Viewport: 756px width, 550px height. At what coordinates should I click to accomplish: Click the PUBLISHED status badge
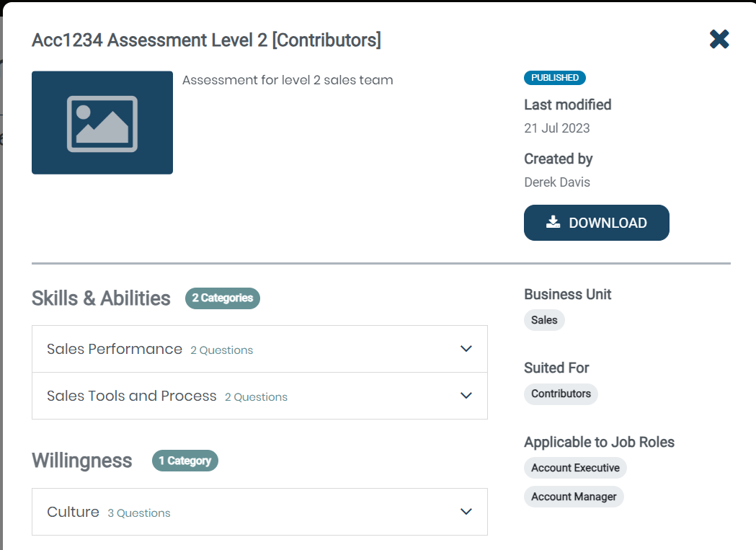coord(554,78)
